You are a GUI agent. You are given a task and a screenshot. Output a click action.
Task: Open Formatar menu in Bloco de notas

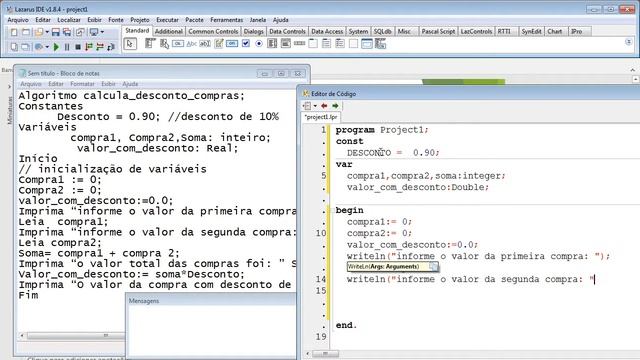pos(82,84)
